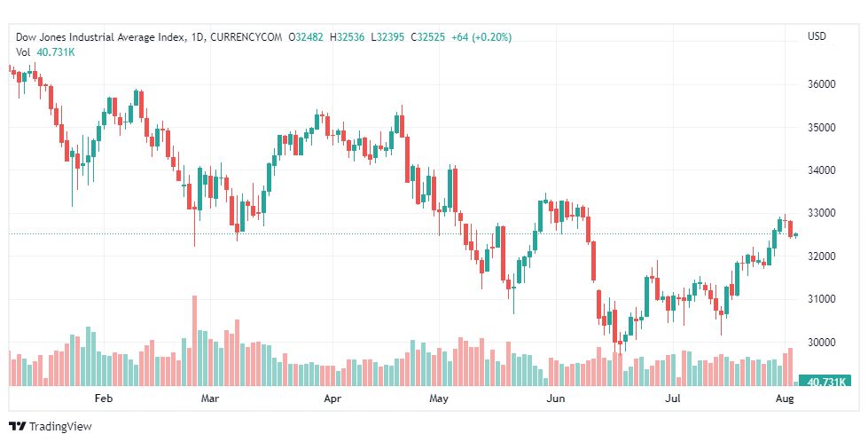The image size is (868, 442).
Task: Click the Dow Jones Industrial Average Index title
Action: coord(101,37)
